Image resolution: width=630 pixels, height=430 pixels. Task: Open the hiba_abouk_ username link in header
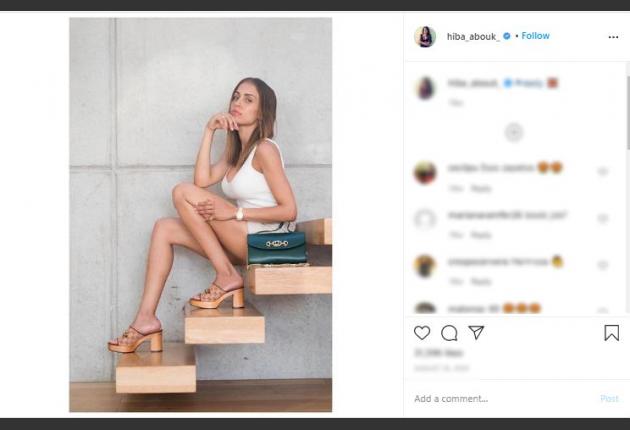(471, 36)
